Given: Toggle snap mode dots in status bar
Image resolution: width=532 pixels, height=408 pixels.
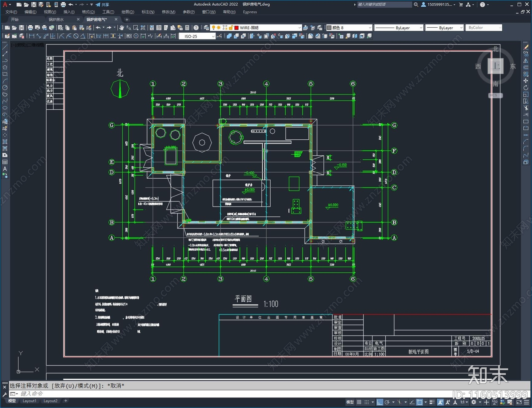Looking at the screenshot, I should click(x=366, y=402).
